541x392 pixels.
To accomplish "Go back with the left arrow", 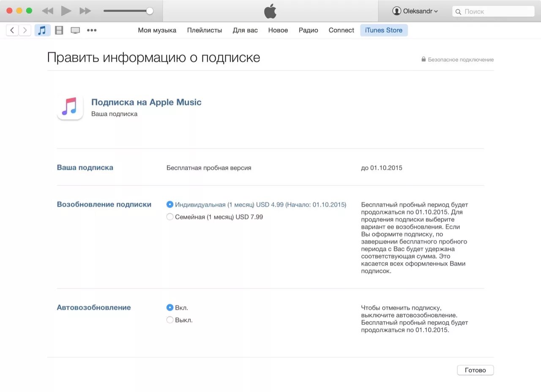I will (12, 30).
